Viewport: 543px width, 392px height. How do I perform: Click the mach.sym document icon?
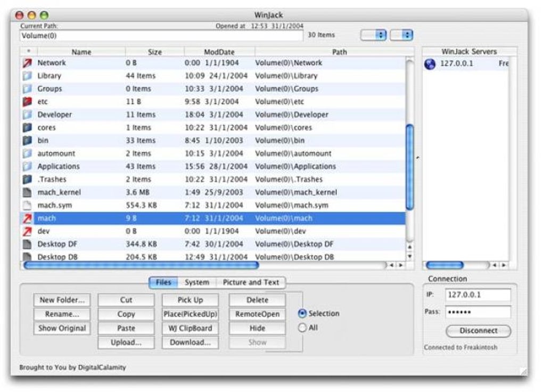(27, 205)
